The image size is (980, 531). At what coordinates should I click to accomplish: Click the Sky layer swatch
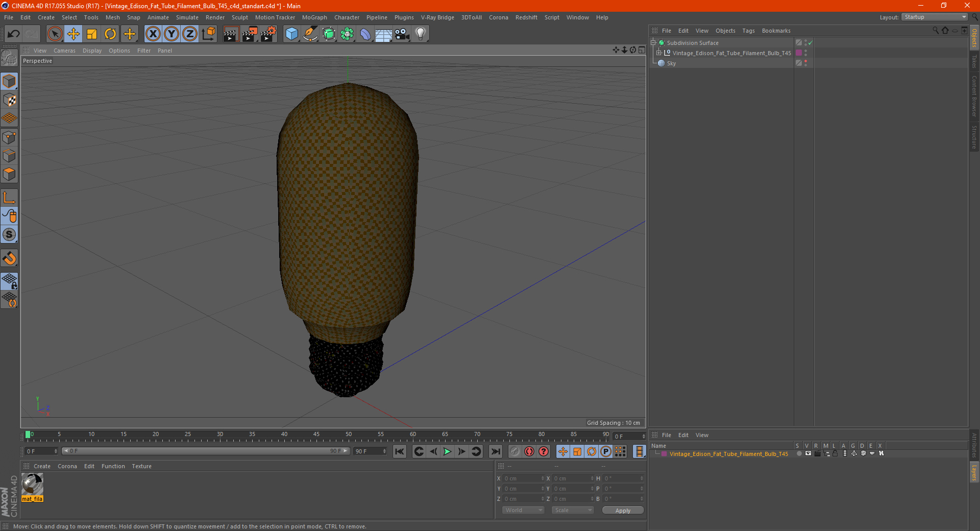click(x=799, y=63)
